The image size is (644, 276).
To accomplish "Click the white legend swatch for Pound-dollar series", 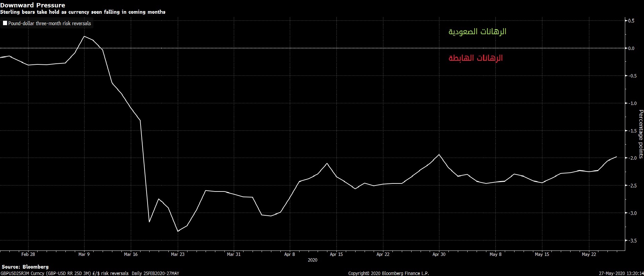I will (x=5, y=23).
